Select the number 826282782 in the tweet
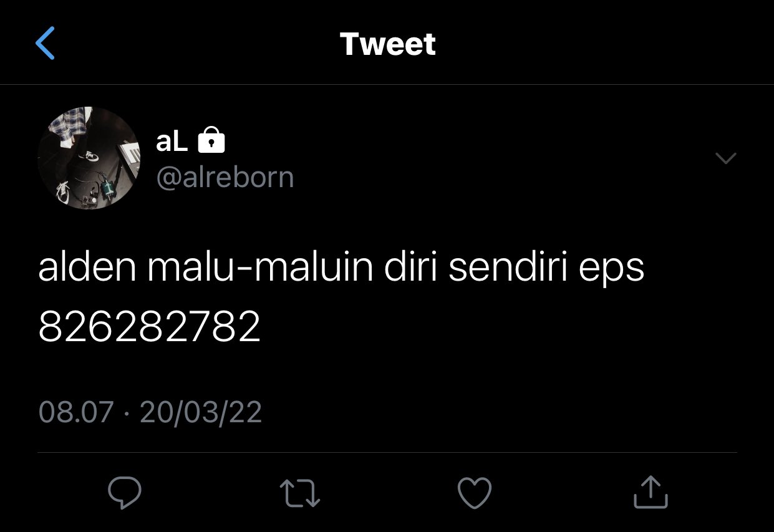Viewport: 774px width, 532px height. coord(150,327)
